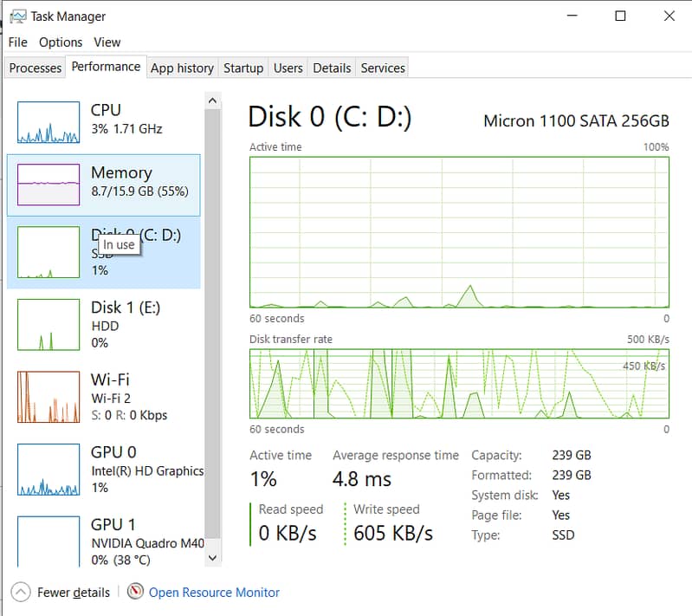Select the Memory graph thumbnail

[x=49, y=185]
